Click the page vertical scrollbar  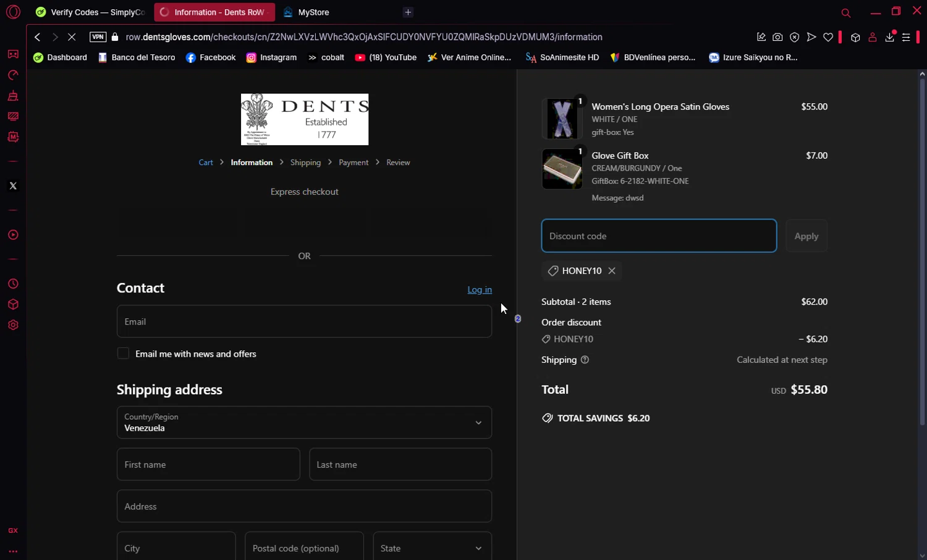point(922,251)
